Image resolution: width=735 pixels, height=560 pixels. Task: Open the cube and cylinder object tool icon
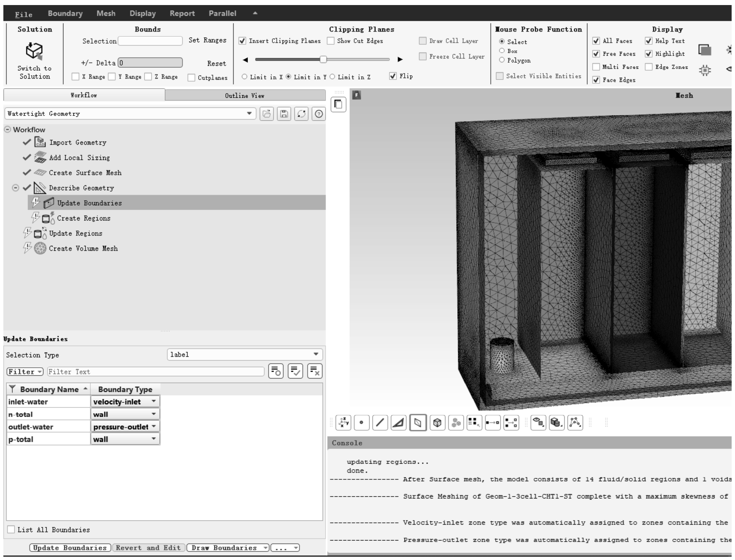pos(557,423)
